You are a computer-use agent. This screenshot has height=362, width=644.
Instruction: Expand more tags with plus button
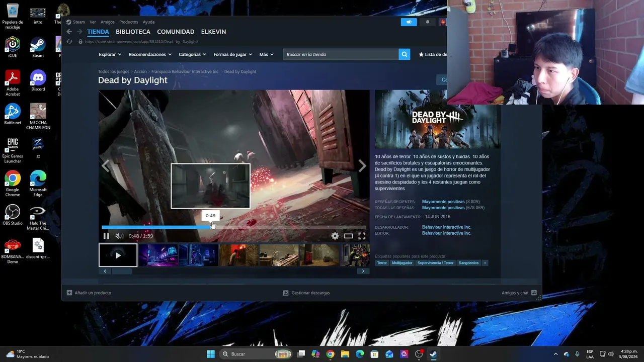click(x=485, y=263)
